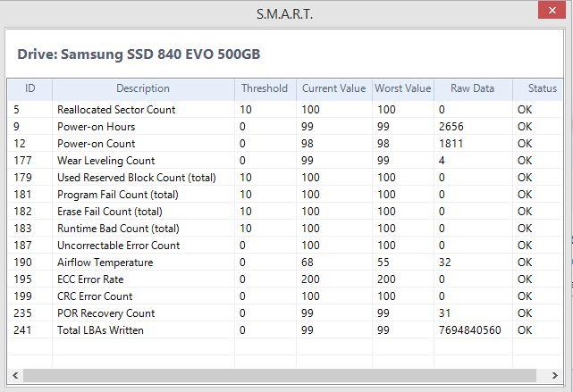Select the Power-on Hours row
Screen dimensions: 573x392
pyautogui.click(x=285, y=127)
